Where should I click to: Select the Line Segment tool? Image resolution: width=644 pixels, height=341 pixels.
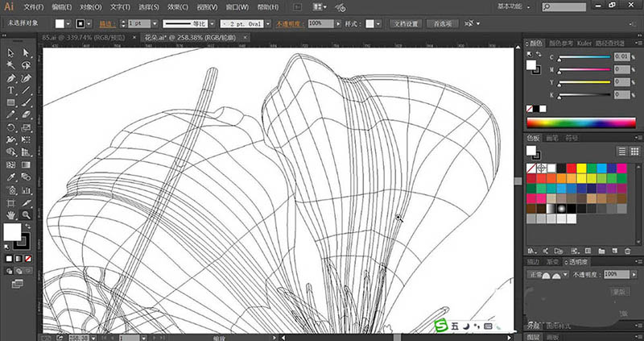click(26, 90)
